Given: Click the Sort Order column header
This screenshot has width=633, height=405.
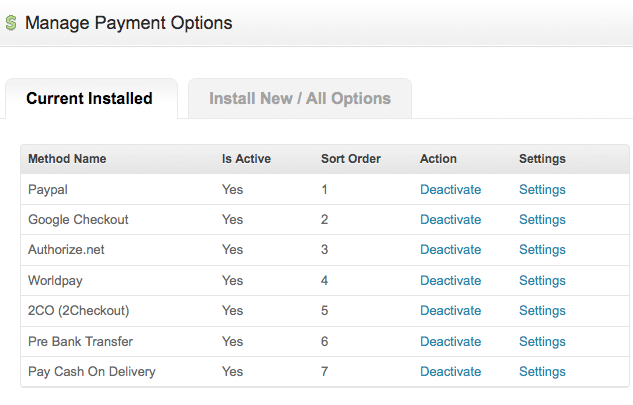Looking at the screenshot, I should pyautogui.click(x=351, y=159).
